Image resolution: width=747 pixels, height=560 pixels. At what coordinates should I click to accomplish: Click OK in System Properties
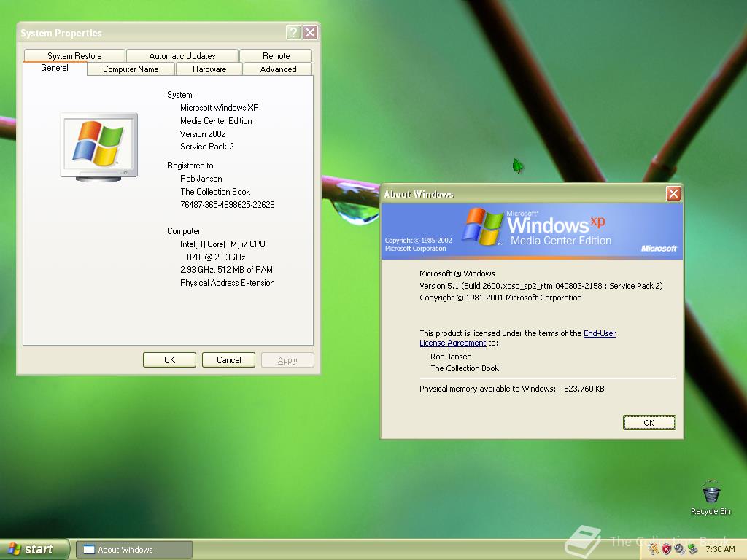point(169,360)
